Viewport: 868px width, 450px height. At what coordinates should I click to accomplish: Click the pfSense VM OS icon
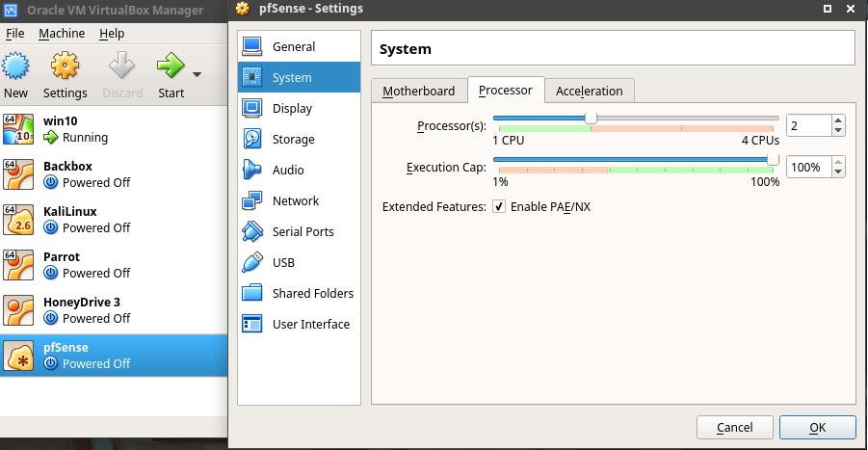pyautogui.click(x=18, y=356)
